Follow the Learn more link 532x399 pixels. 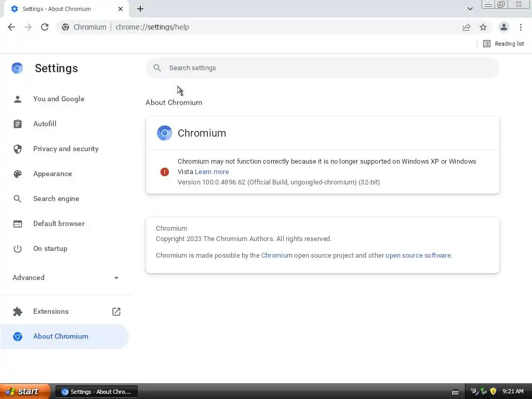pos(212,171)
